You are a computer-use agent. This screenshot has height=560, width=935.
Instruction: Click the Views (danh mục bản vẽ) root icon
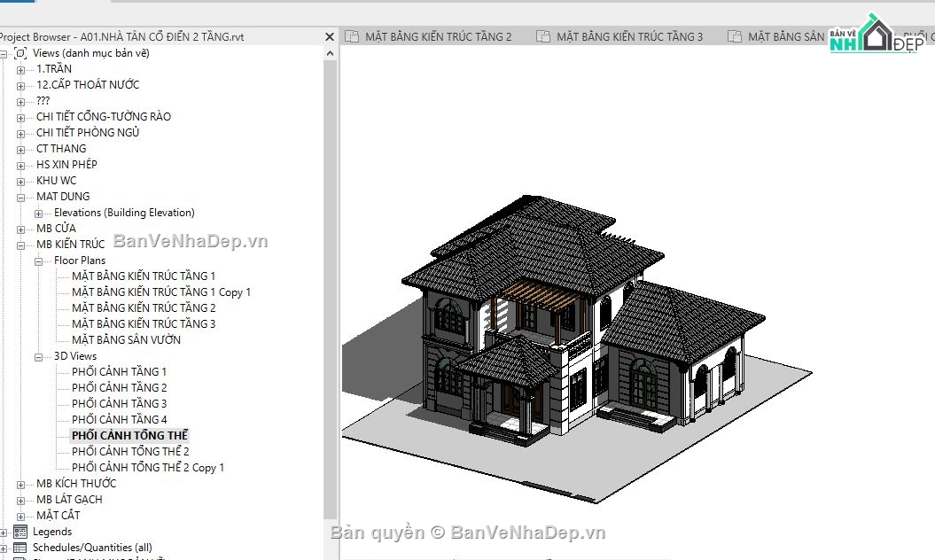[x=19, y=52]
